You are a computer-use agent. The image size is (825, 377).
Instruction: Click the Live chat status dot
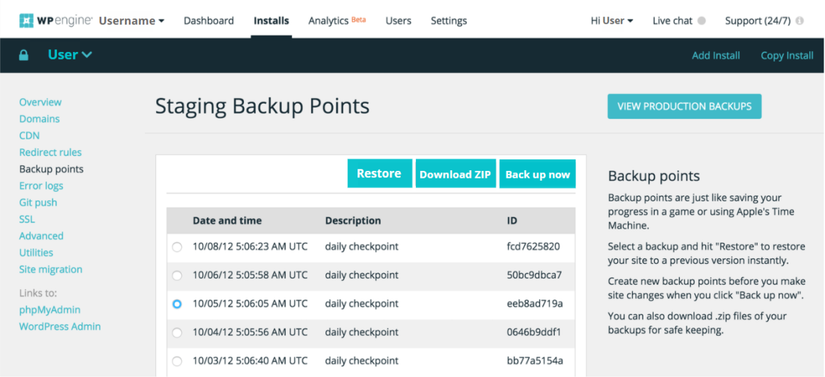pos(701,21)
